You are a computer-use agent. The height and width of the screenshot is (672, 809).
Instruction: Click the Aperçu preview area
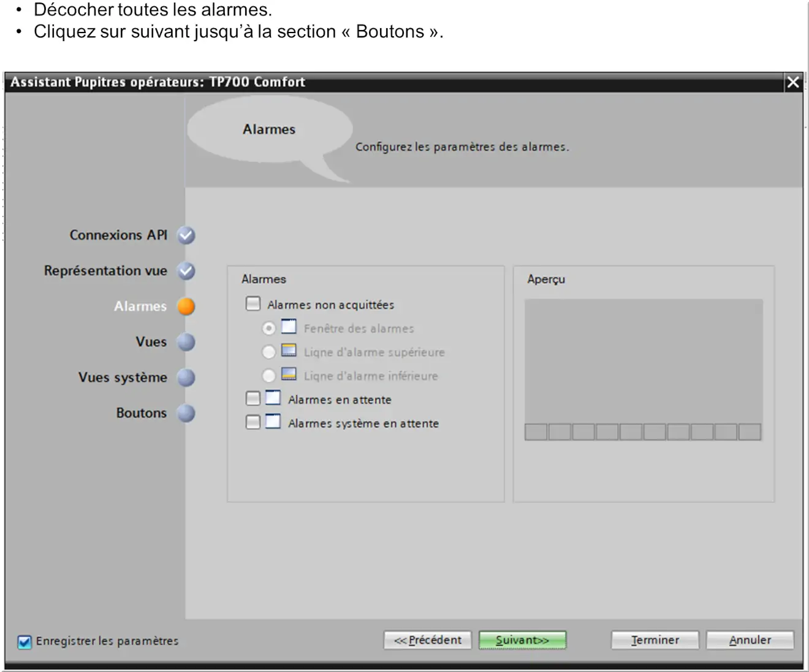644,370
